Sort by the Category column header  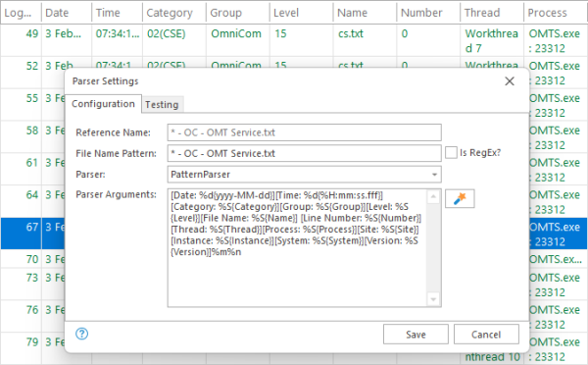coord(174,13)
